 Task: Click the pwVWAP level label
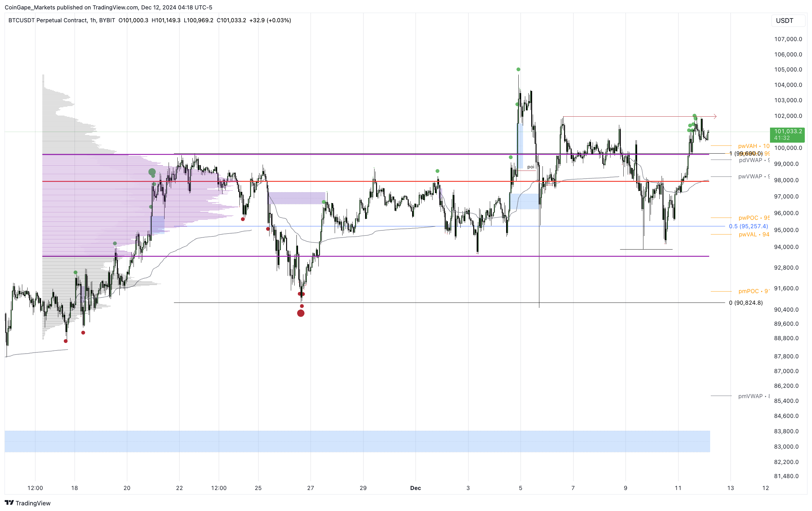(754, 176)
